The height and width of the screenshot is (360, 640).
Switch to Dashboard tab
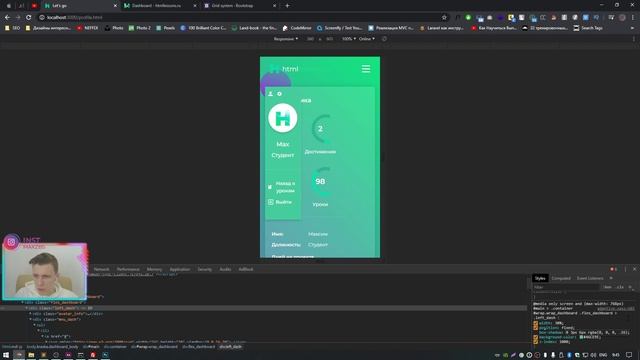coord(159,6)
